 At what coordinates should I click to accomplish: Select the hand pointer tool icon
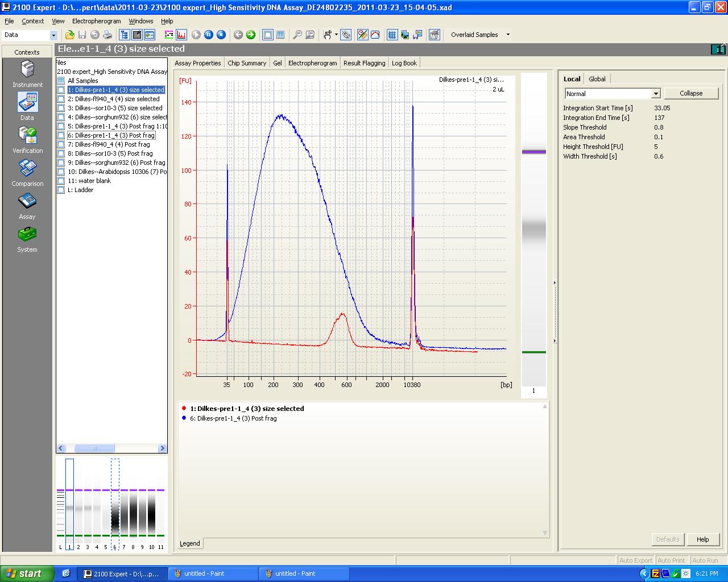tap(327, 35)
